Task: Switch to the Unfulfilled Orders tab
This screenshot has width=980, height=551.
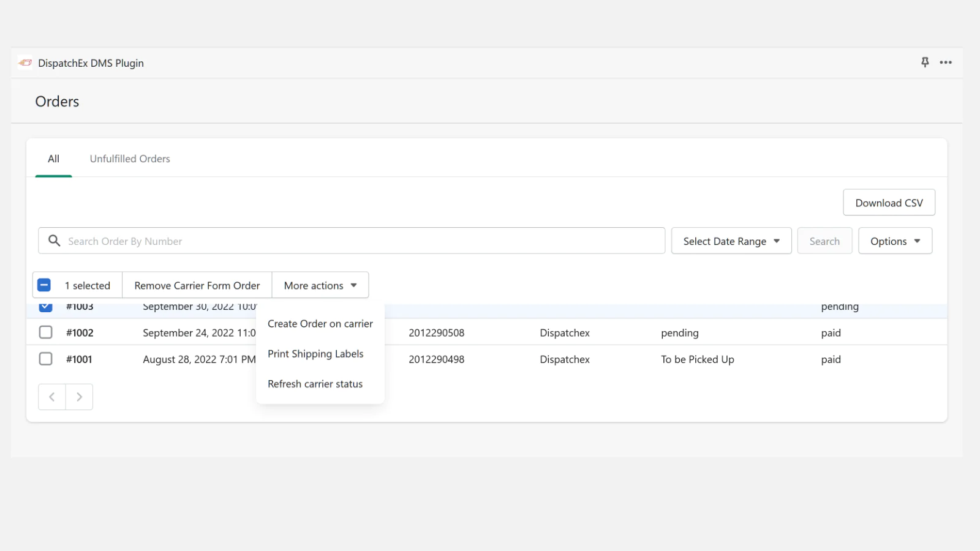Action: (130, 159)
